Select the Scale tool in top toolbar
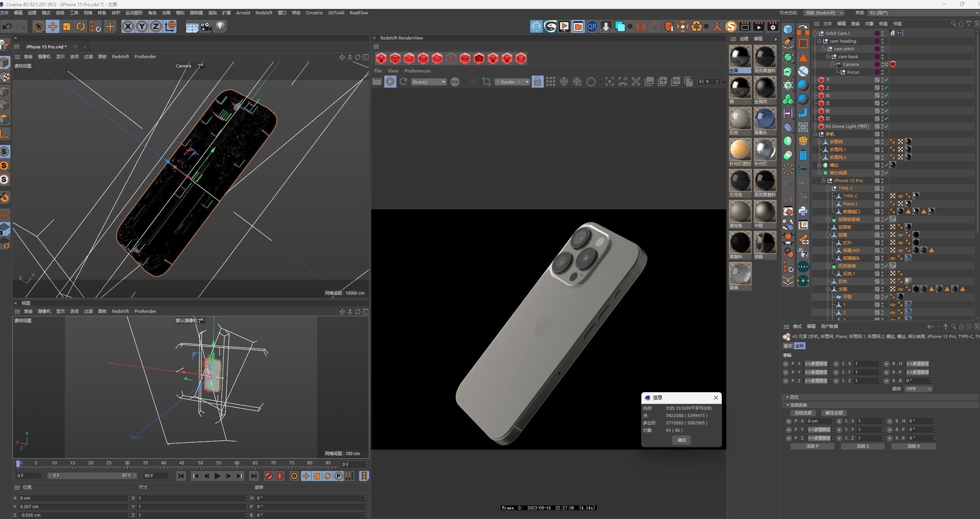This screenshot has width=980, height=519. click(66, 26)
